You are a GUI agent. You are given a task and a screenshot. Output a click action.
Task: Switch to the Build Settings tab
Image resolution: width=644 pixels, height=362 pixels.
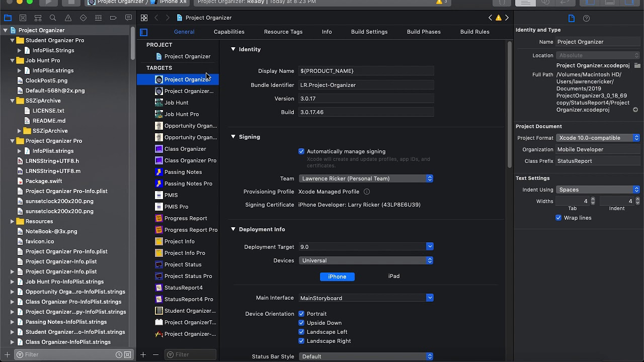369,32
